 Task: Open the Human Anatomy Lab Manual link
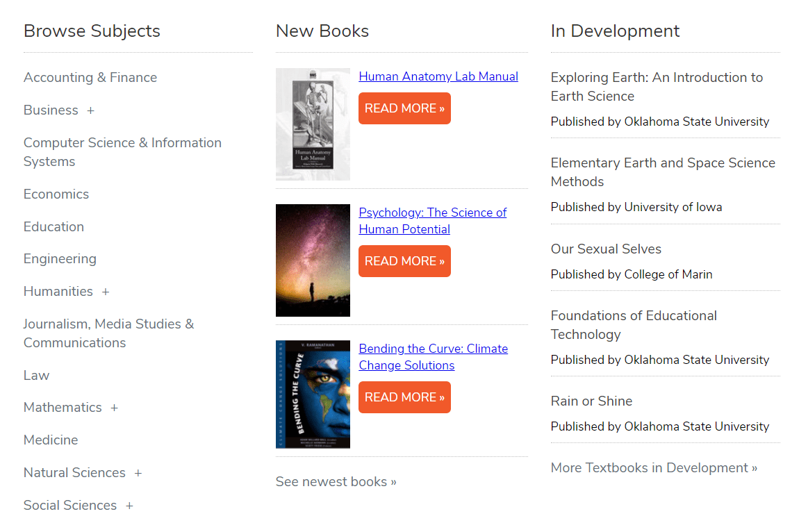click(x=438, y=76)
